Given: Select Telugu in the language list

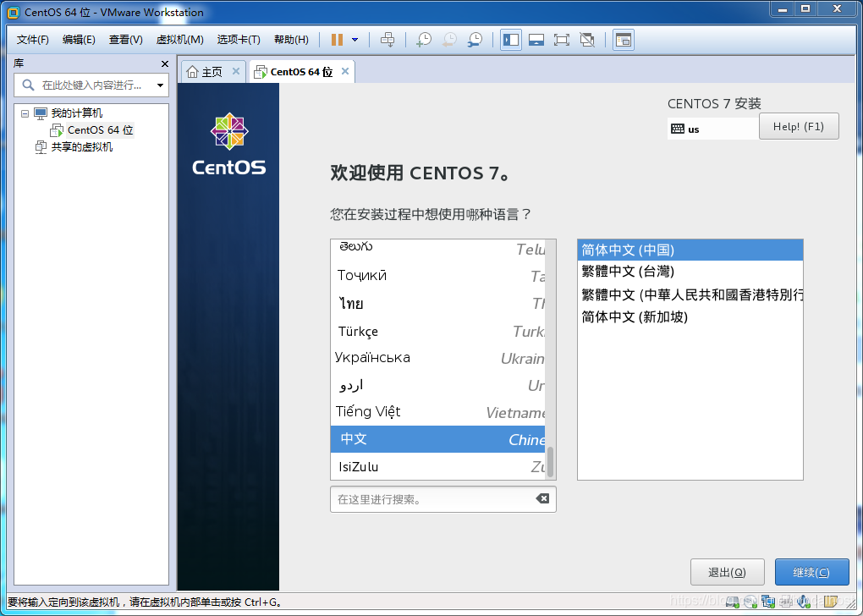Looking at the screenshot, I should (438, 248).
